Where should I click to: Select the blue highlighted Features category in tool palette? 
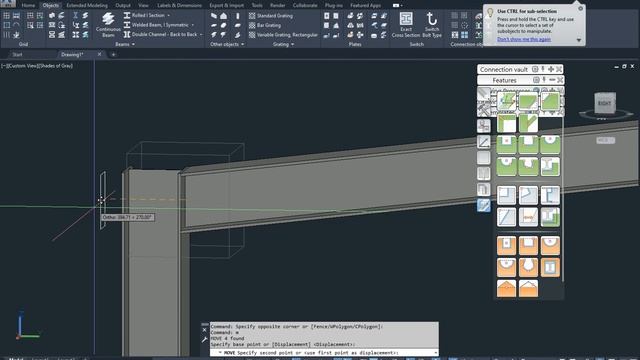pos(484,205)
